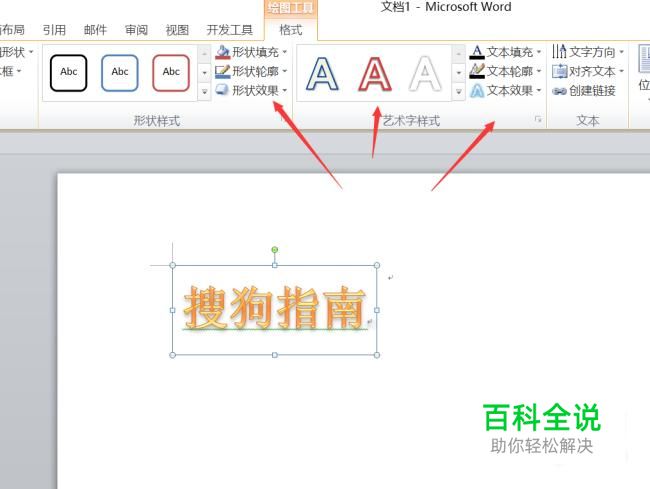Open the 文本效果 dropdown arrow

tap(539, 90)
